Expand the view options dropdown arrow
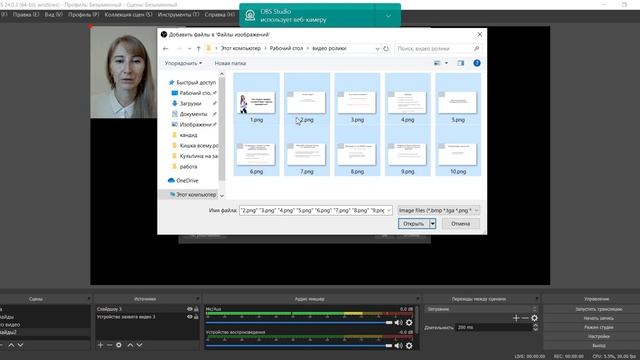Image resolution: width=640 pixels, height=360 pixels. point(446,63)
